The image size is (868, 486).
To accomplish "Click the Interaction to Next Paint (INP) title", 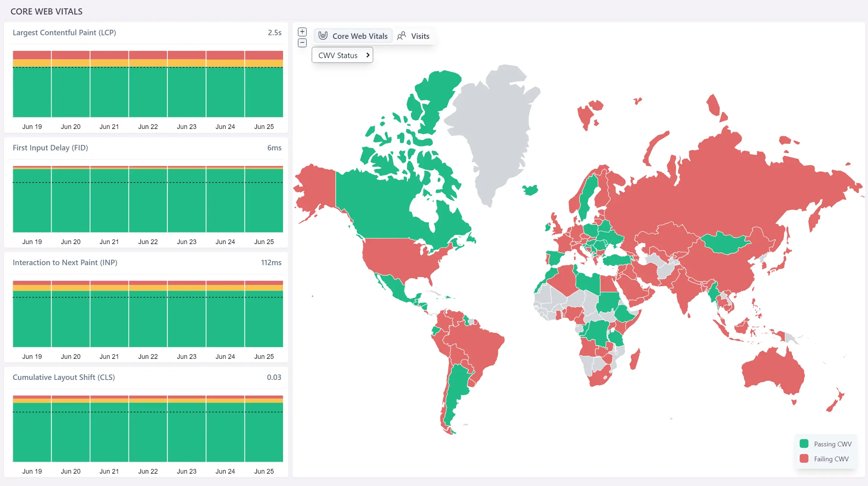I will pos(65,262).
